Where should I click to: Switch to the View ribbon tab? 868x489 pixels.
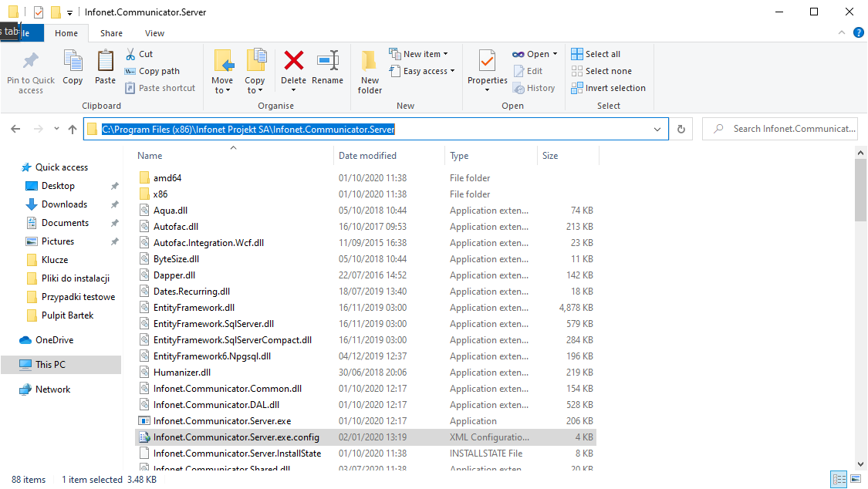coord(154,33)
